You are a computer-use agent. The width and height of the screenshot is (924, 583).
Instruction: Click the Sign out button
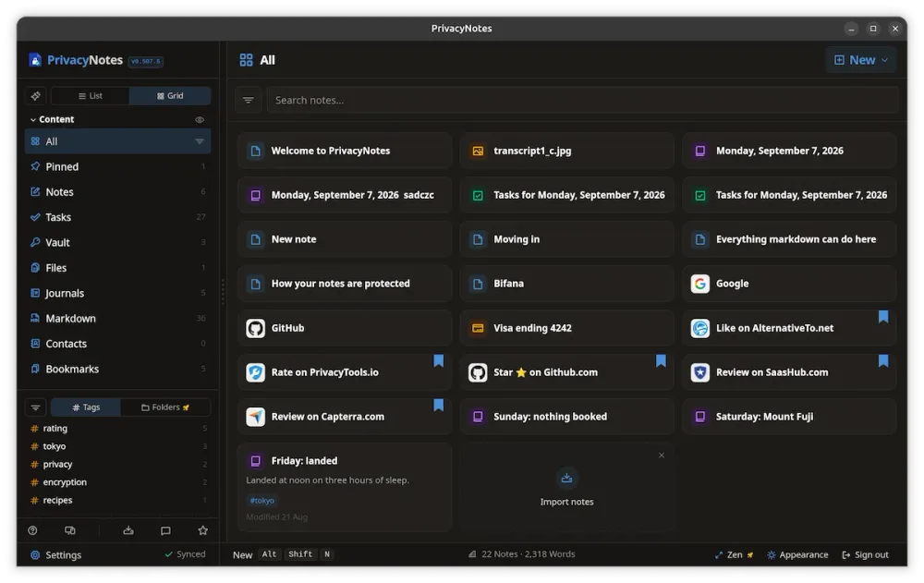(865, 554)
